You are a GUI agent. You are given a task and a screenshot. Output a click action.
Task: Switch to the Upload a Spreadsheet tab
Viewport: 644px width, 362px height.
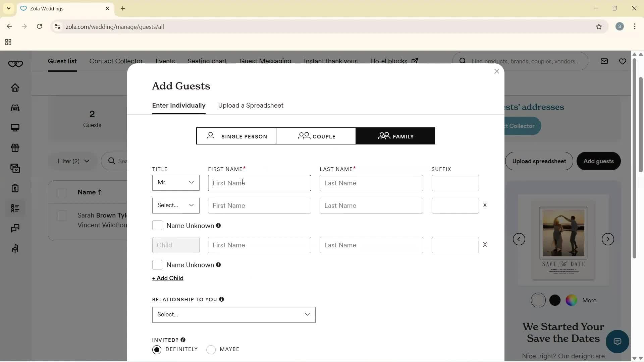(x=251, y=105)
